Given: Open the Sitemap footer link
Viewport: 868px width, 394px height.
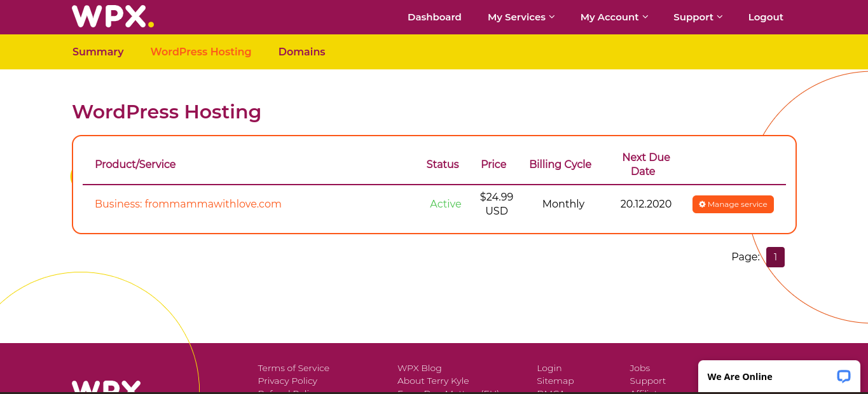Looking at the screenshot, I should tap(555, 381).
